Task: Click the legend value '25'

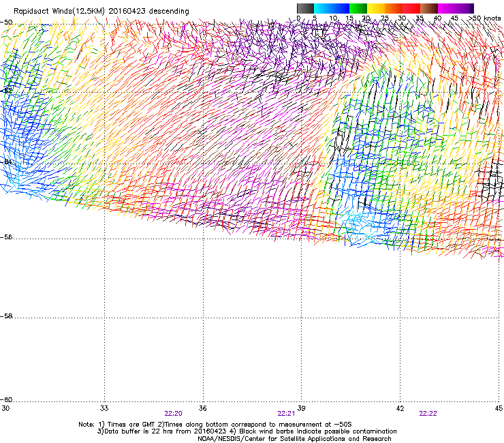Action: click(x=385, y=18)
